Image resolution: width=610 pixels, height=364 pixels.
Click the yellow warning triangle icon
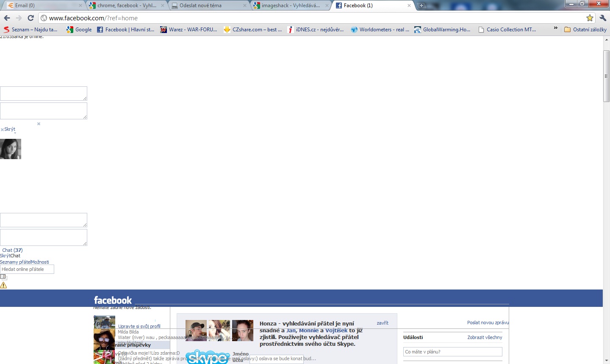click(3, 285)
